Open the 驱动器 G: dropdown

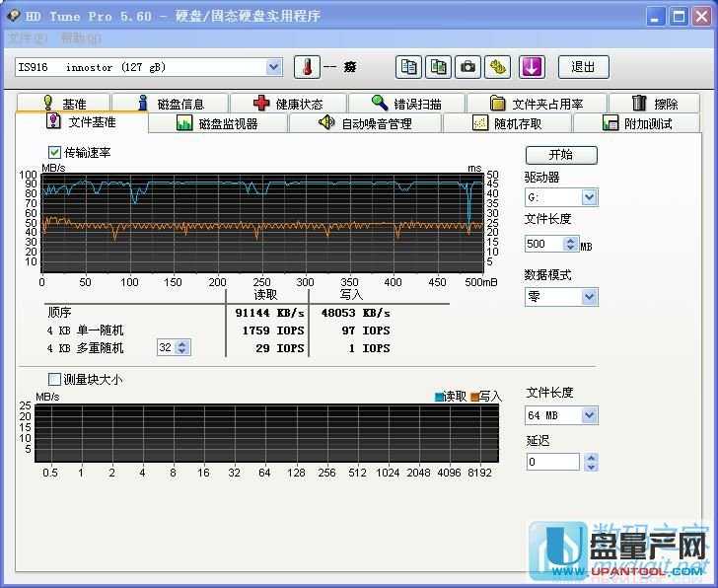tap(589, 197)
